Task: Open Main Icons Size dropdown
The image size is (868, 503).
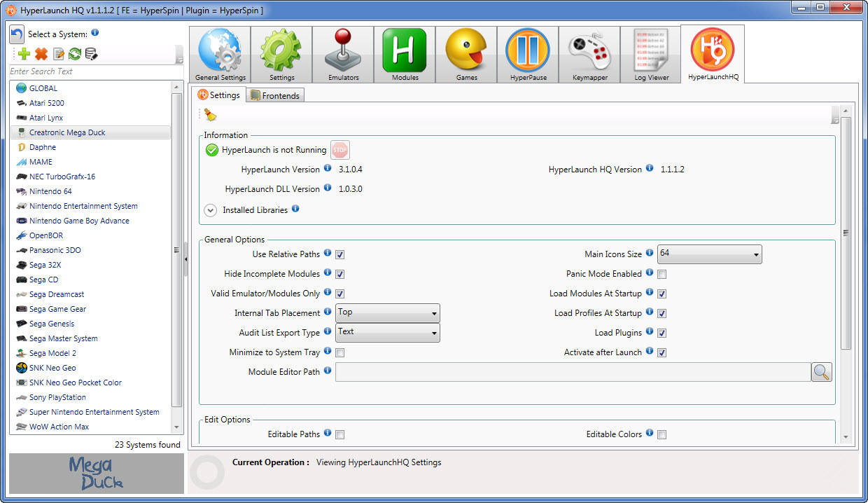Action: (710, 254)
